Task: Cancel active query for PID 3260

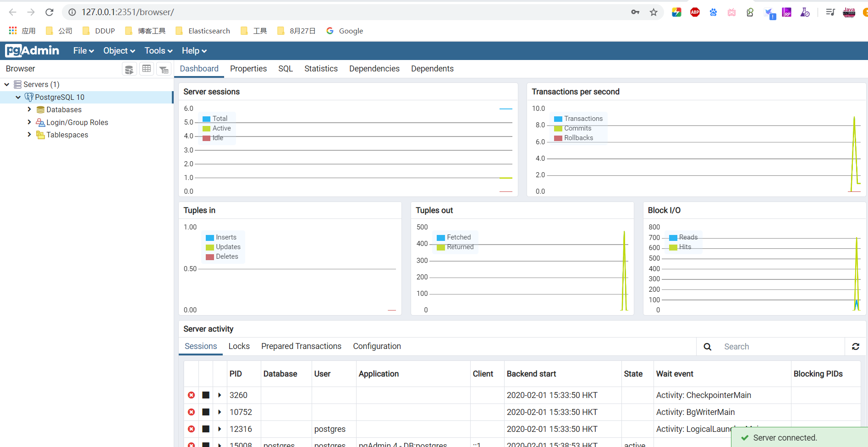Action: point(206,395)
